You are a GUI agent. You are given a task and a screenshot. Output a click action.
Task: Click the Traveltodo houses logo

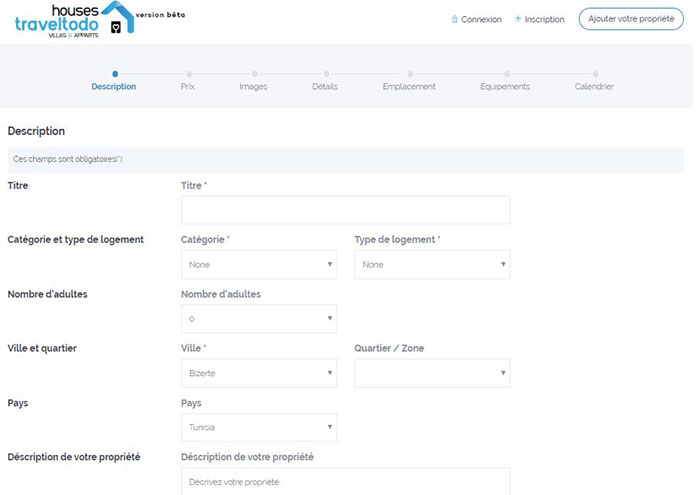(x=72, y=19)
